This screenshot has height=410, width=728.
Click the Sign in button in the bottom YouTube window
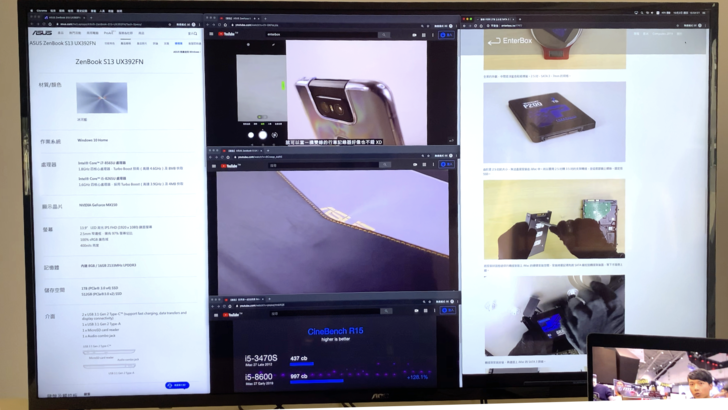coord(448,310)
